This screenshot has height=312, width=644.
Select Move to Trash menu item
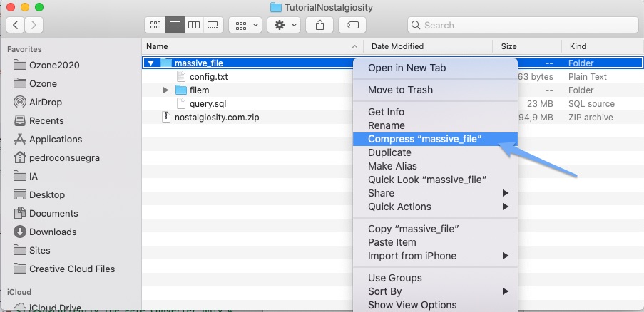pos(400,90)
